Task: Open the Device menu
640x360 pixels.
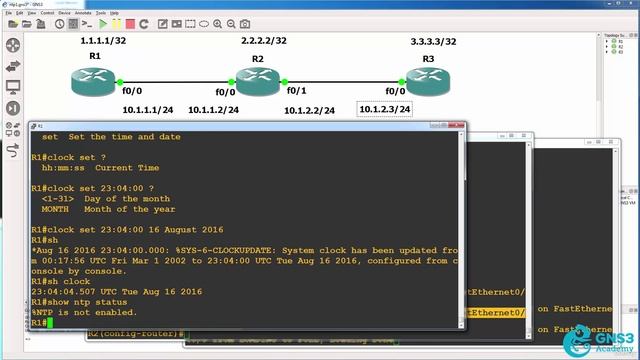Action: click(x=64, y=13)
